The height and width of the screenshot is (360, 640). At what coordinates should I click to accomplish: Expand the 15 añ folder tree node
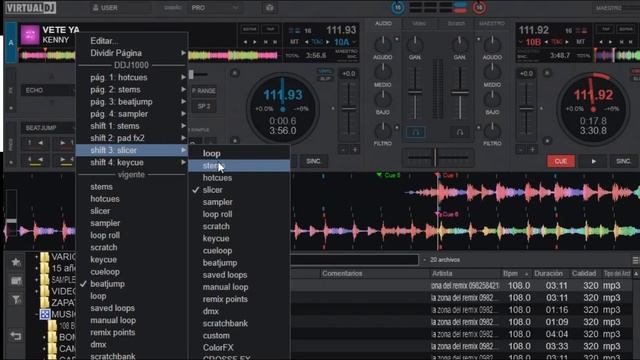[36, 269]
